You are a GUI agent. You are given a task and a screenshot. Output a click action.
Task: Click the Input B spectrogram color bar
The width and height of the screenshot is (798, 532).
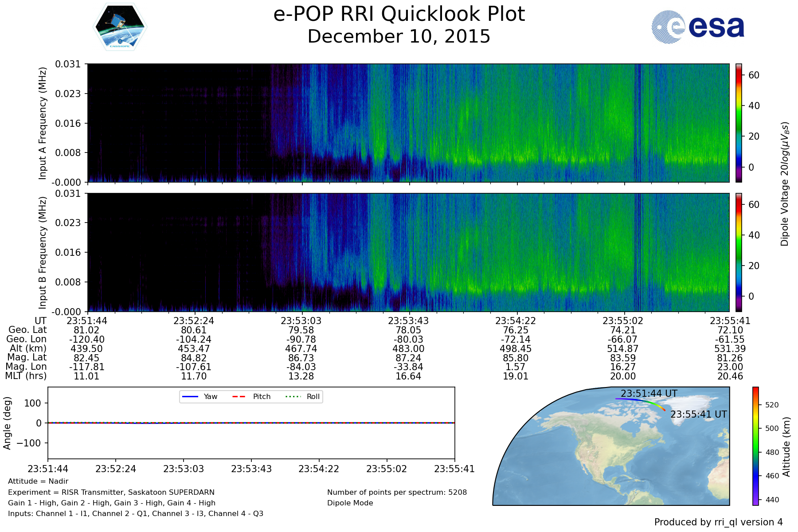coord(739,252)
